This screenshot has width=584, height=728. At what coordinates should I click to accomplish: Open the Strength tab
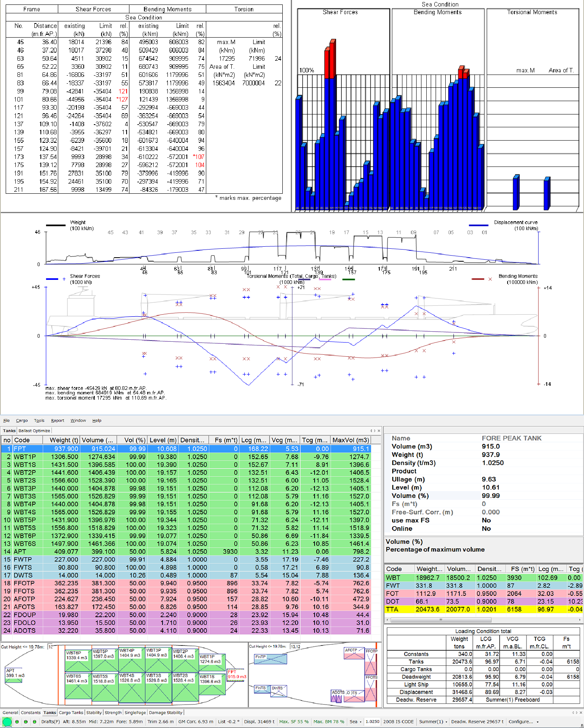[113, 713]
